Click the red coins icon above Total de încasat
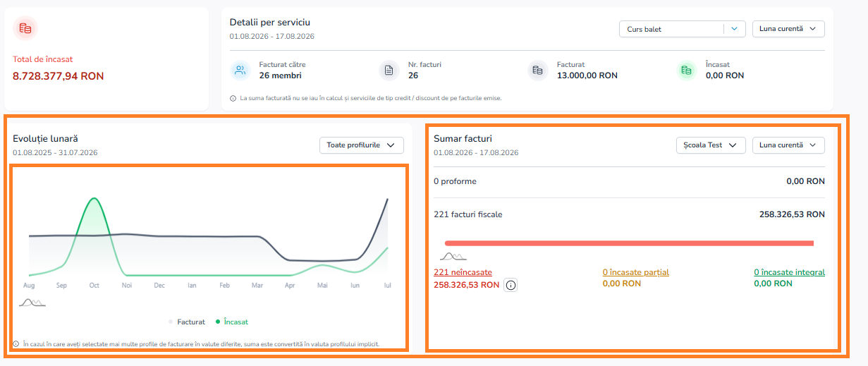The height and width of the screenshot is (366, 868). [x=25, y=28]
